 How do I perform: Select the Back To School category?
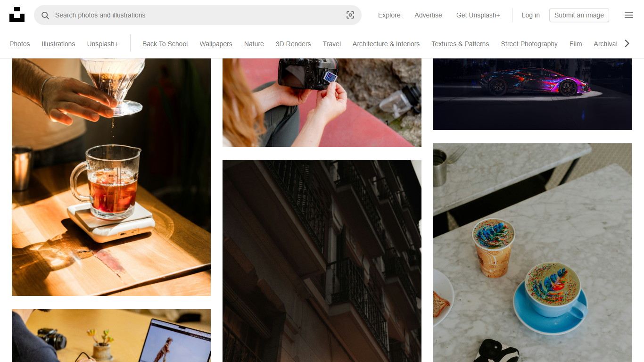click(x=165, y=44)
